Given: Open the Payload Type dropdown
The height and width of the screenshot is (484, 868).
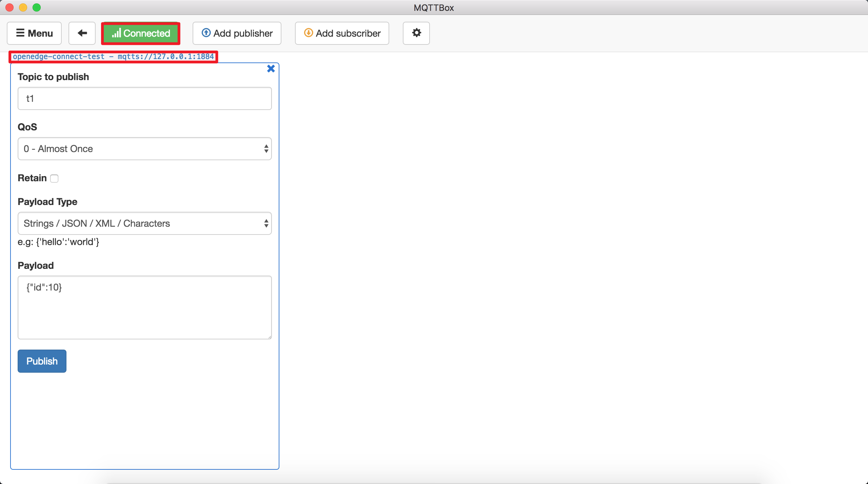Looking at the screenshot, I should coord(145,223).
